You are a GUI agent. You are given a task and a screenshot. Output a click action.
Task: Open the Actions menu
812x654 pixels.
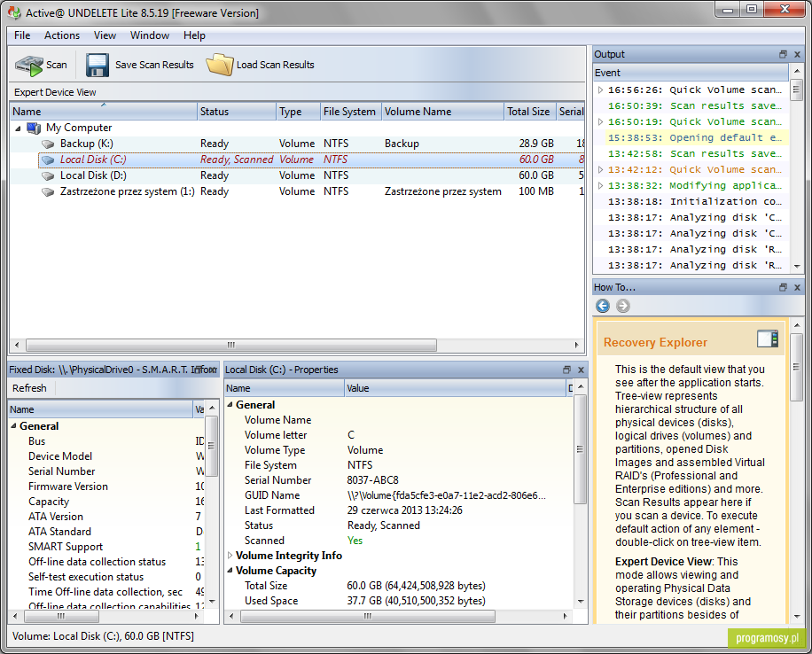62,35
